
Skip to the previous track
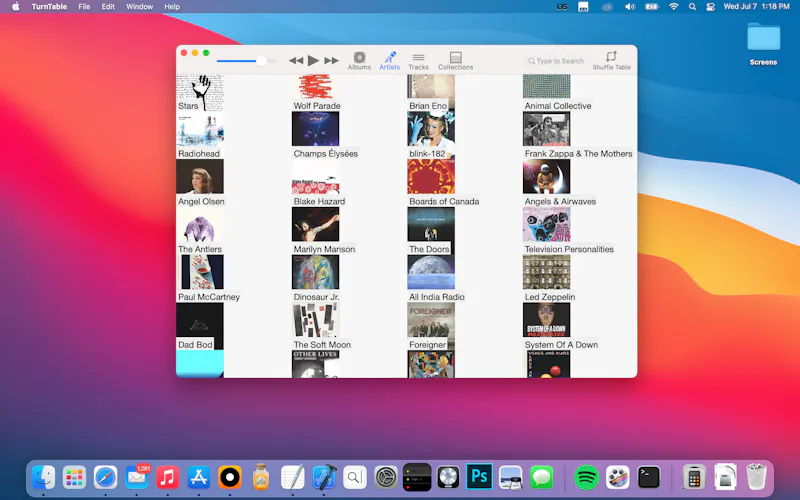(296, 61)
